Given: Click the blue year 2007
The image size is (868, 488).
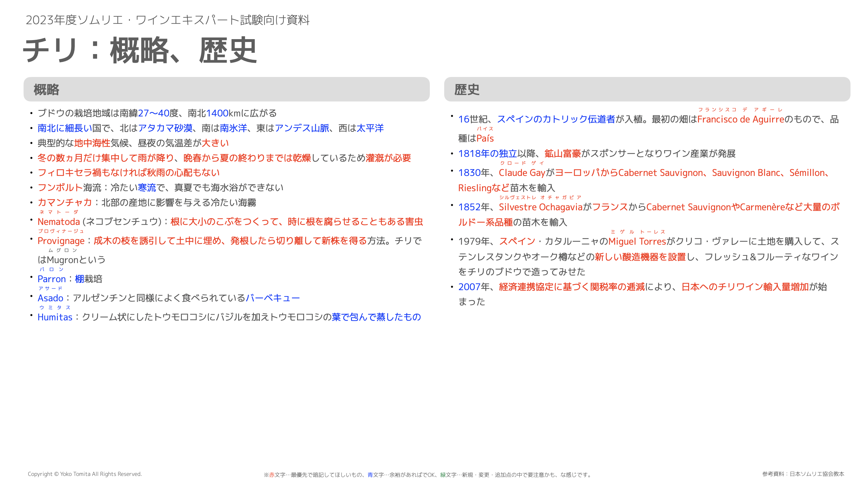Looking at the screenshot, I should point(469,287).
